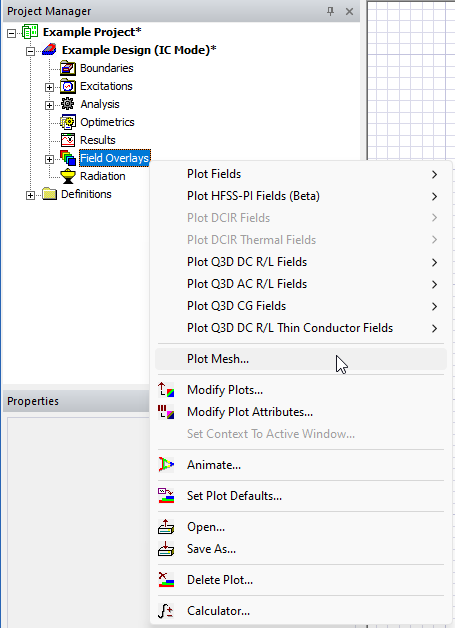455x628 pixels.
Task: Click the Set Plot Defaults icon
Action: pos(166,496)
